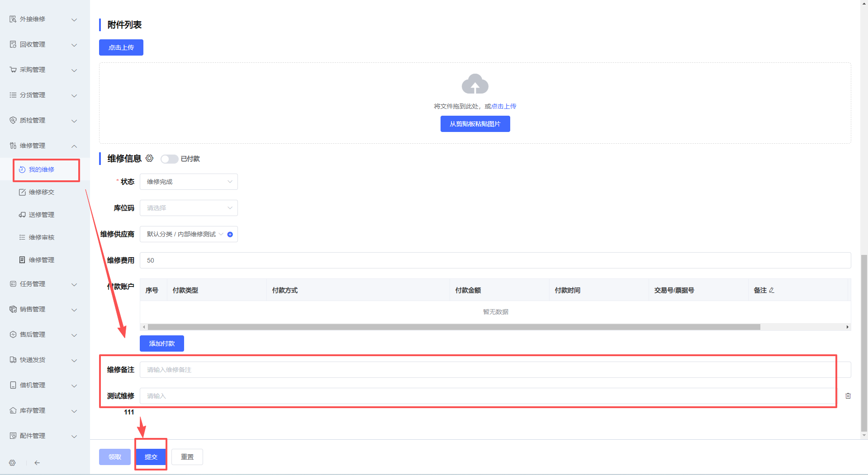Viewport: 868px width, 475px height.
Task: Click the collapse sidebar arrow icon
Action: click(37, 463)
